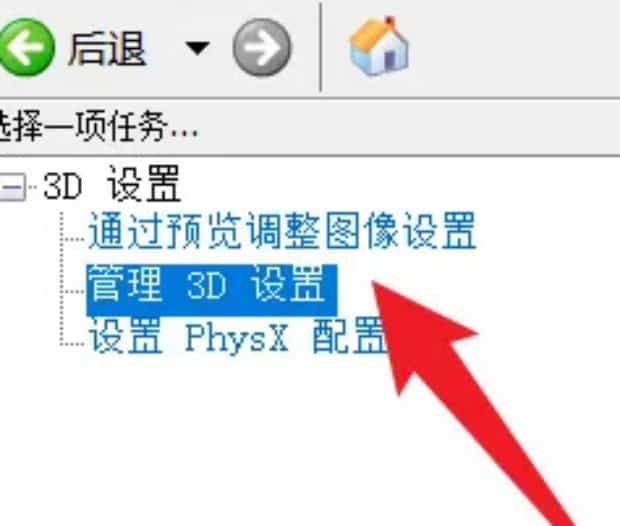Click the gray Forward arrow icon

pyautogui.click(x=262, y=47)
